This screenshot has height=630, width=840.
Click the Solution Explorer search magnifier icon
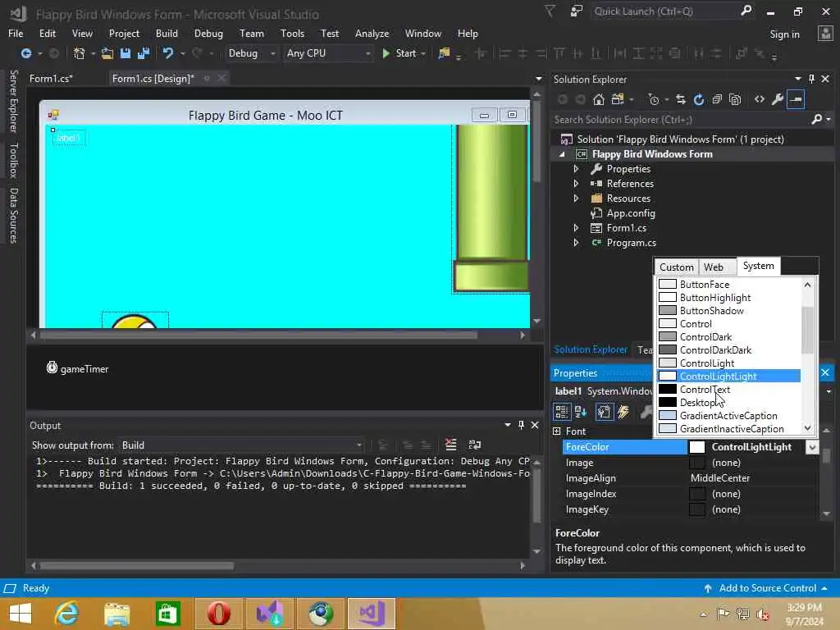click(816, 119)
